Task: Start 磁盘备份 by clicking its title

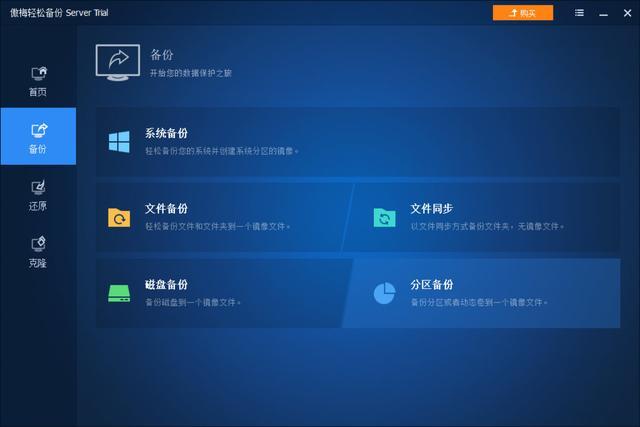Action: coord(166,285)
